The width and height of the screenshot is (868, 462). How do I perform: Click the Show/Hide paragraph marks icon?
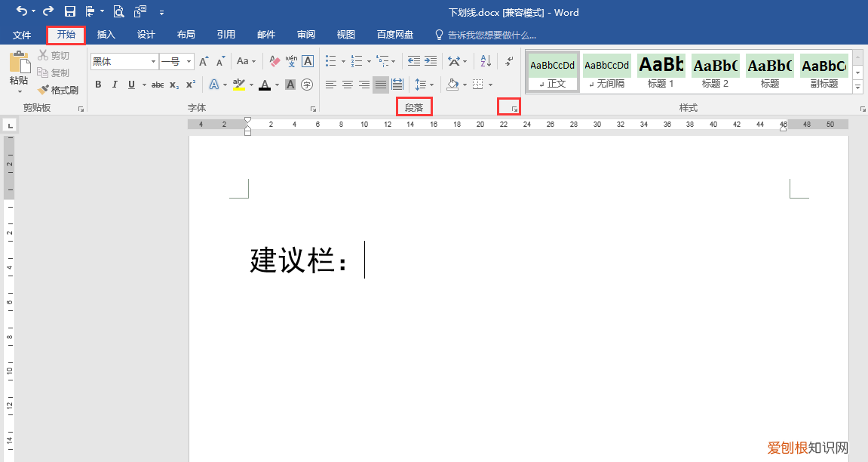pyautogui.click(x=508, y=62)
